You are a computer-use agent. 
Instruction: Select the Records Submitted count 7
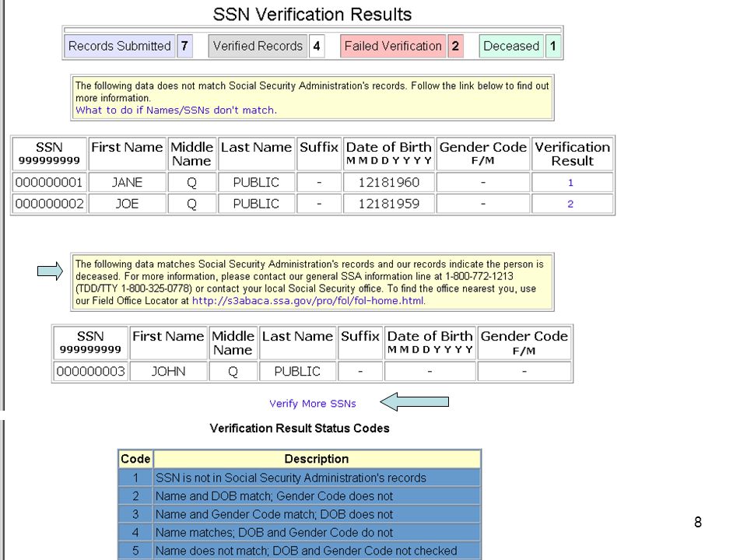click(184, 46)
